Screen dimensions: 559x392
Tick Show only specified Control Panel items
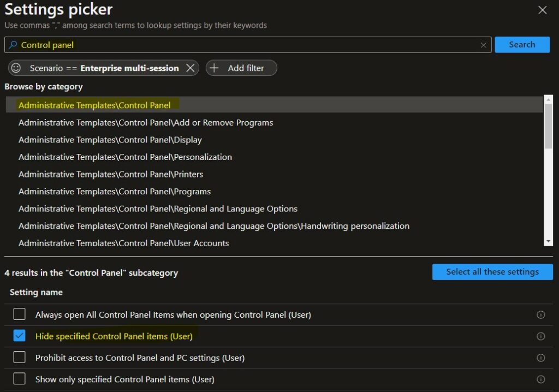coord(20,379)
